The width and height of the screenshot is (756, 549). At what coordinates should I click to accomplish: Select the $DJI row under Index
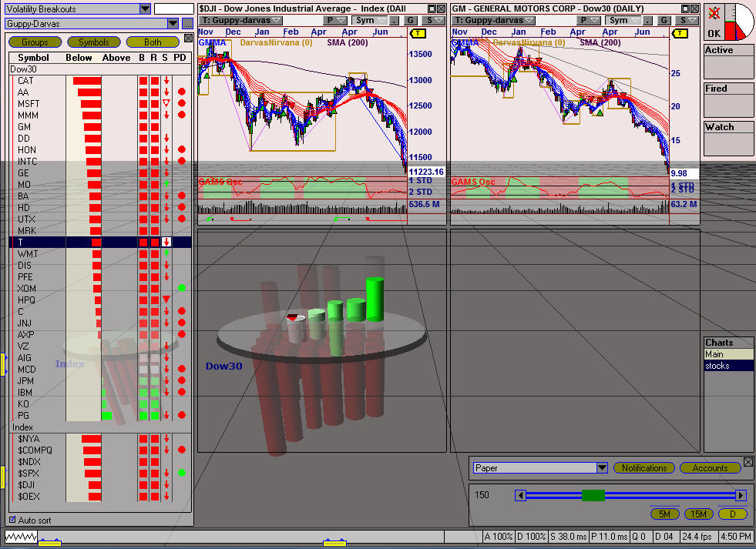click(x=100, y=485)
